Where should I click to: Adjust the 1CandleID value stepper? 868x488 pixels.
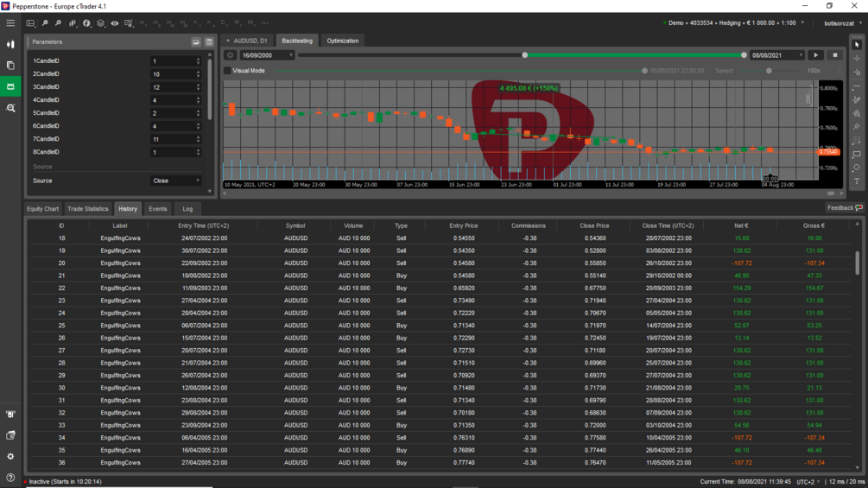pyautogui.click(x=198, y=60)
